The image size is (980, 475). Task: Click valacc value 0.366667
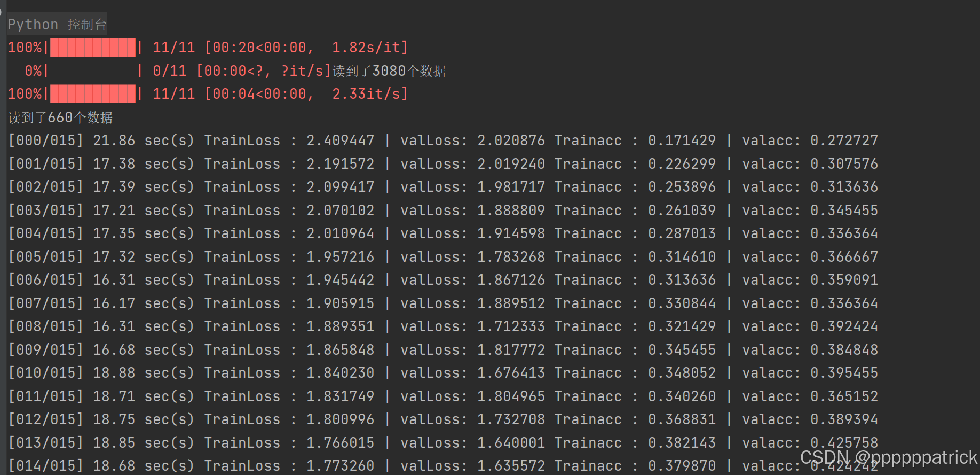[844, 257]
